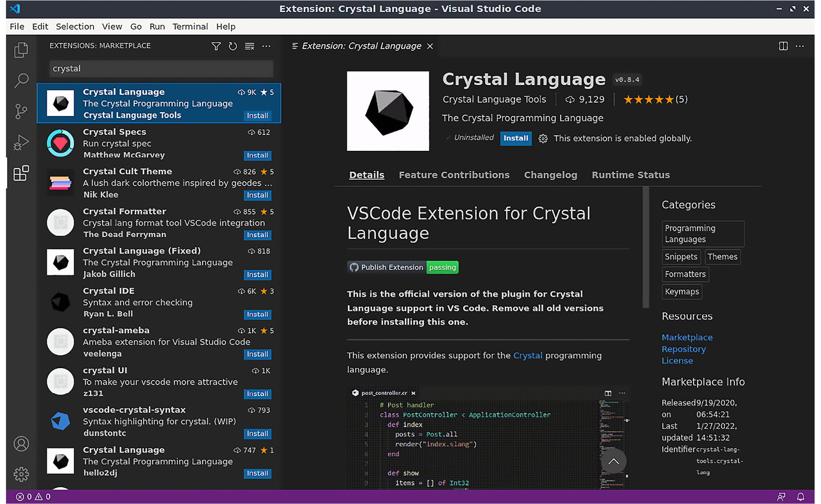The height and width of the screenshot is (504, 821).
Task: Click the Crystal IDE extension icon
Action: coord(61,302)
